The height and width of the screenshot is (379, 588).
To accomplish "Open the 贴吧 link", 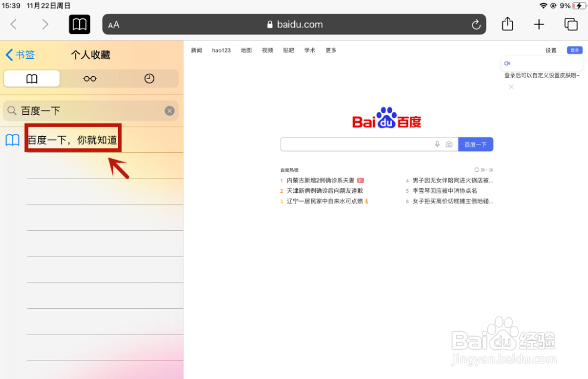I will pos(288,50).
